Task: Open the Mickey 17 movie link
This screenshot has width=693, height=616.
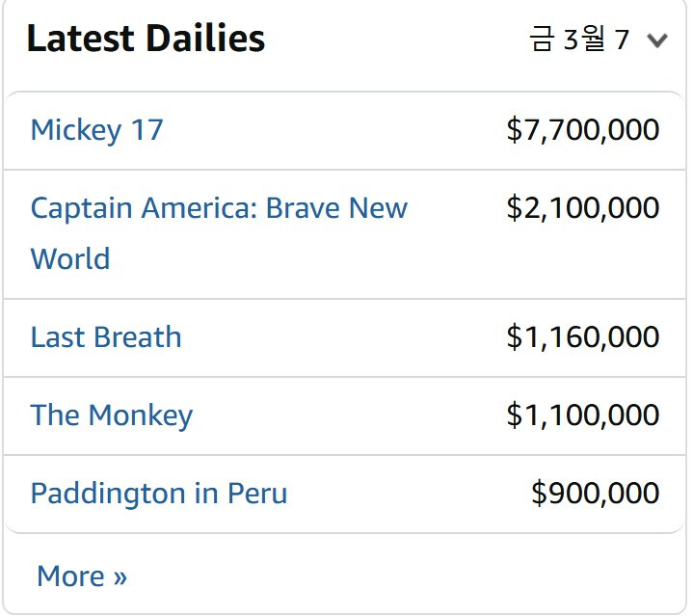Action: tap(96, 129)
